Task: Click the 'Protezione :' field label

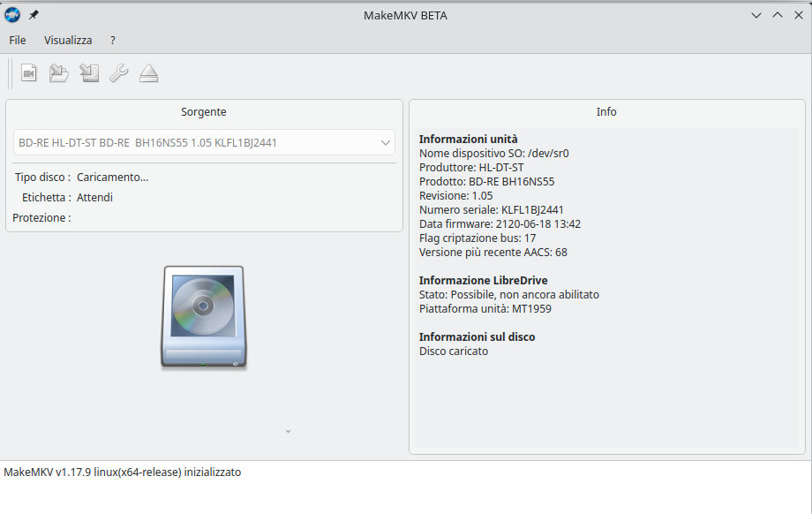Action: (42, 217)
